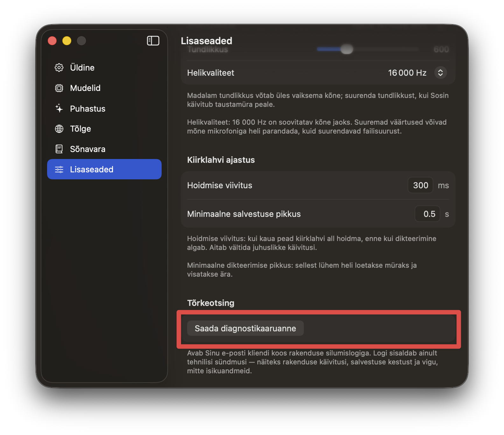Click the sliders icon beside Lisaseaded
504x435 pixels.
click(59, 169)
